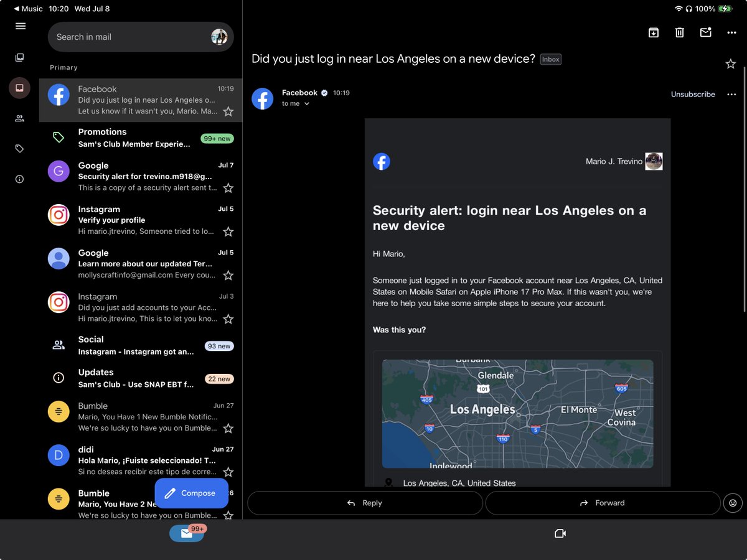
Task: Expand recipient details next to 'to me'
Action: (x=306, y=104)
